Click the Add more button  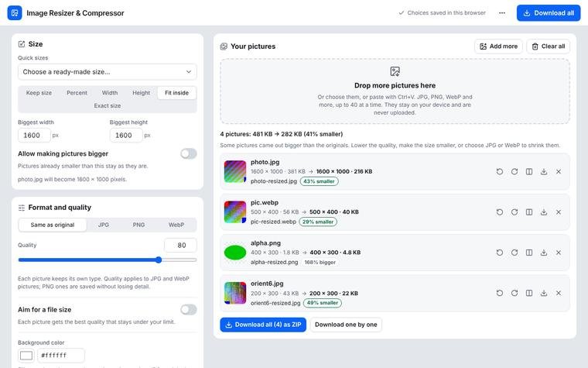(498, 46)
